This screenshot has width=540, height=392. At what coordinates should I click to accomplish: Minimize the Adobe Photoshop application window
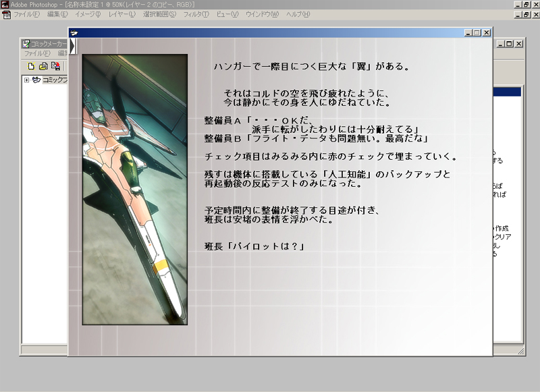tap(518, 5)
